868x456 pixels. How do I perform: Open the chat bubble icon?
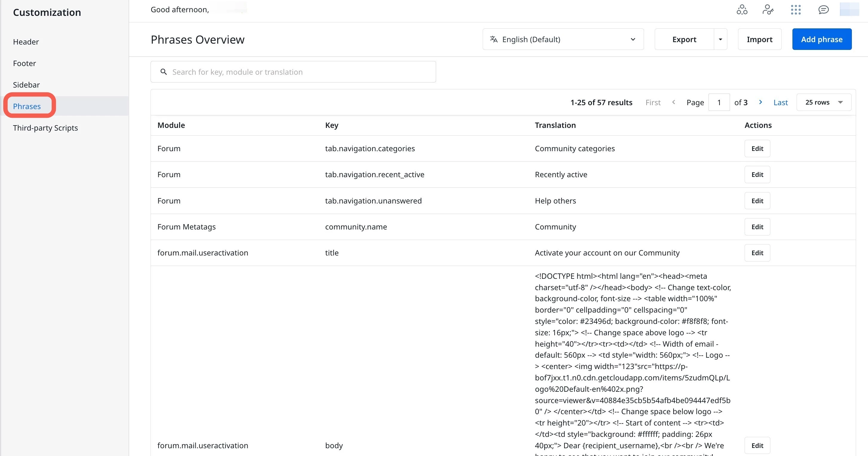[823, 10]
